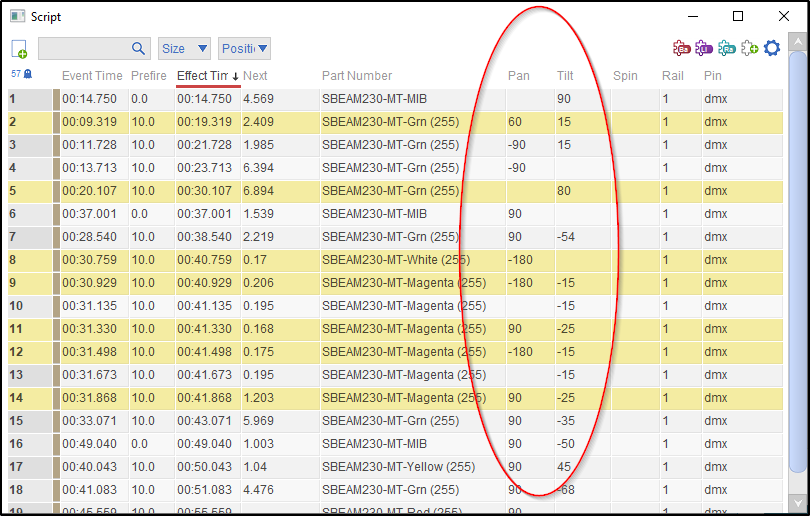This screenshot has width=810, height=516.
Task: Click event time 00:09.319
Action: [89, 122]
